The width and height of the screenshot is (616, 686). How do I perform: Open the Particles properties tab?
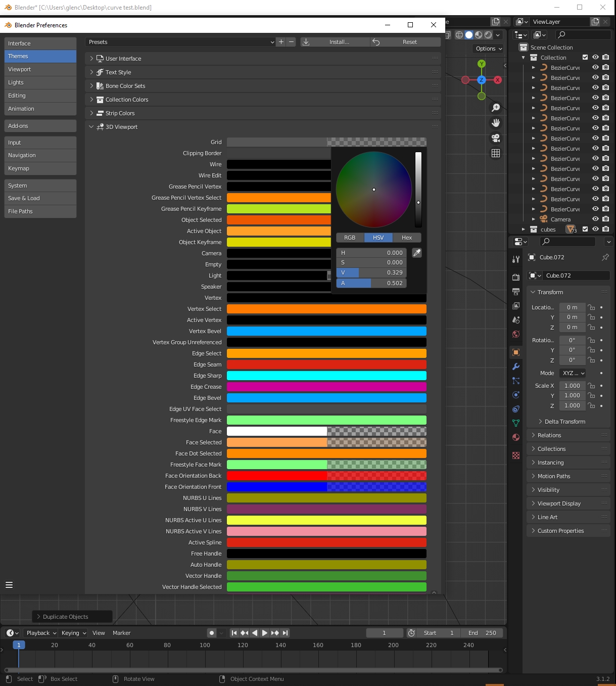point(516,381)
